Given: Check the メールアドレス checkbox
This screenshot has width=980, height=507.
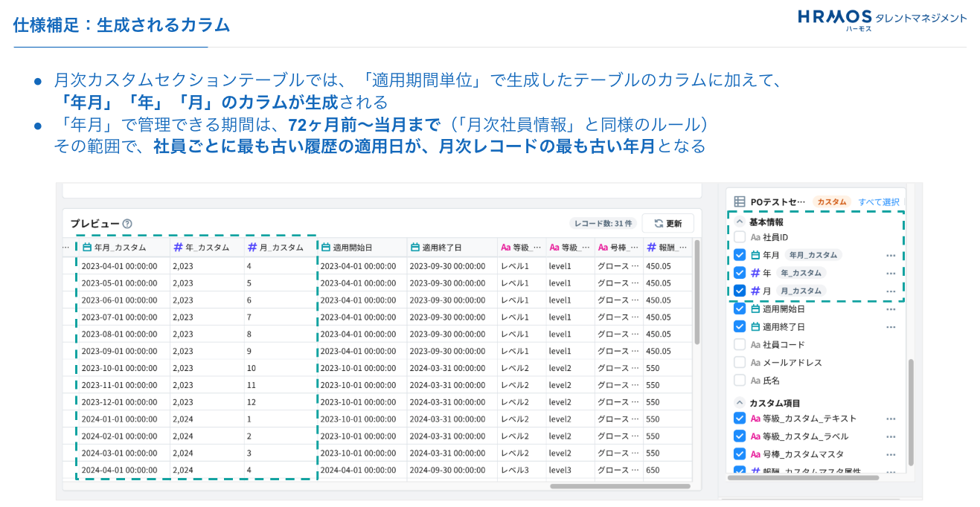Looking at the screenshot, I should click(739, 362).
